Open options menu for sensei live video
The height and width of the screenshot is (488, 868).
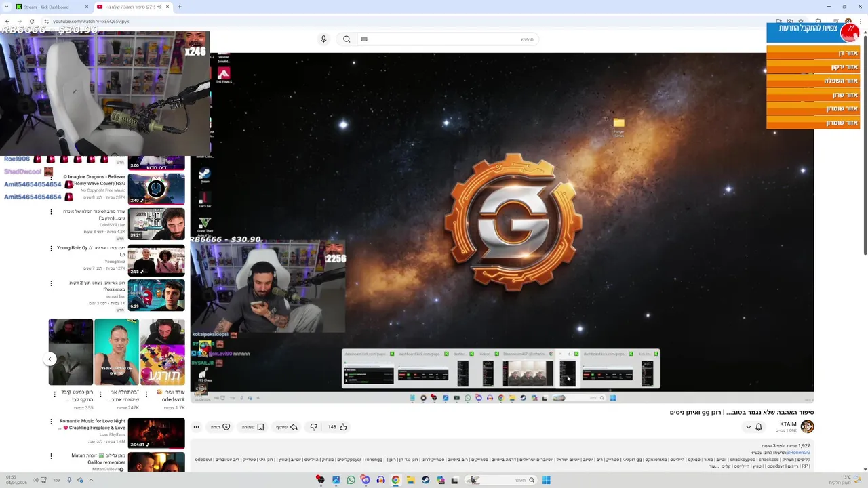[51, 284]
